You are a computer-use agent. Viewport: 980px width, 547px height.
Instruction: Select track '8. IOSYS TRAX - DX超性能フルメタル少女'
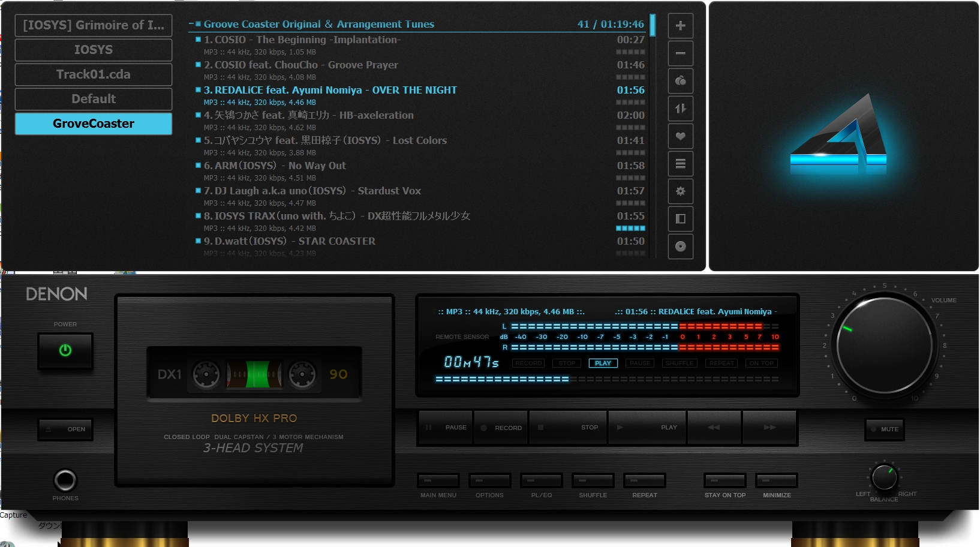(420, 222)
